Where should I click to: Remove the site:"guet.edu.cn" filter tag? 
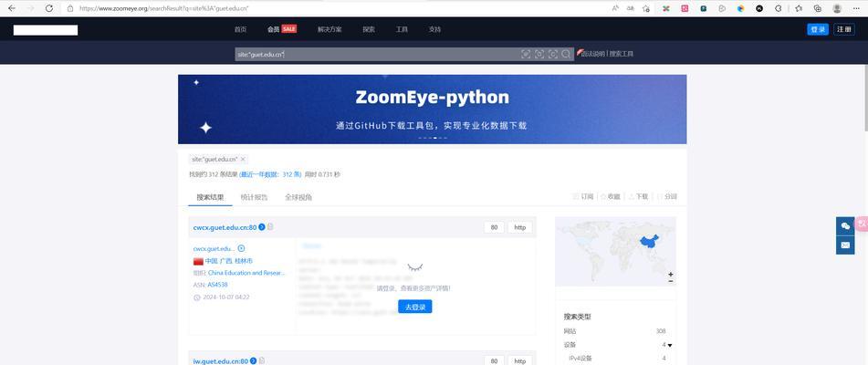coord(243,160)
